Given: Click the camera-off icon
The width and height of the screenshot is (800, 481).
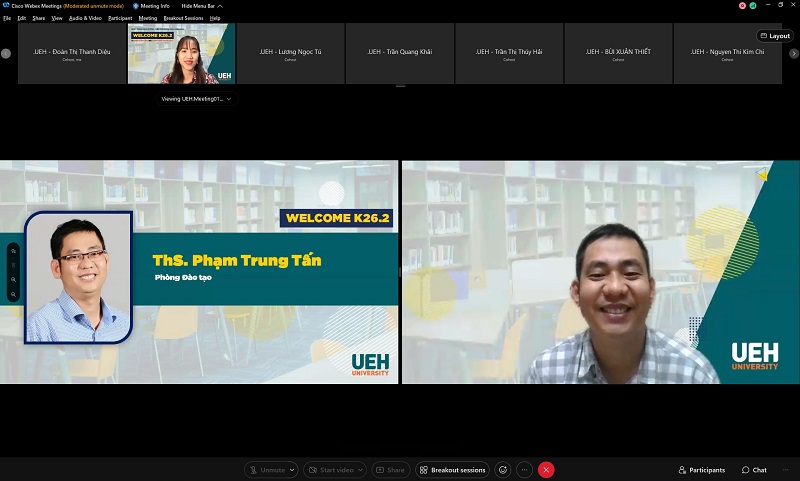Looking at the screenshot, I should (x=313, y=470).
